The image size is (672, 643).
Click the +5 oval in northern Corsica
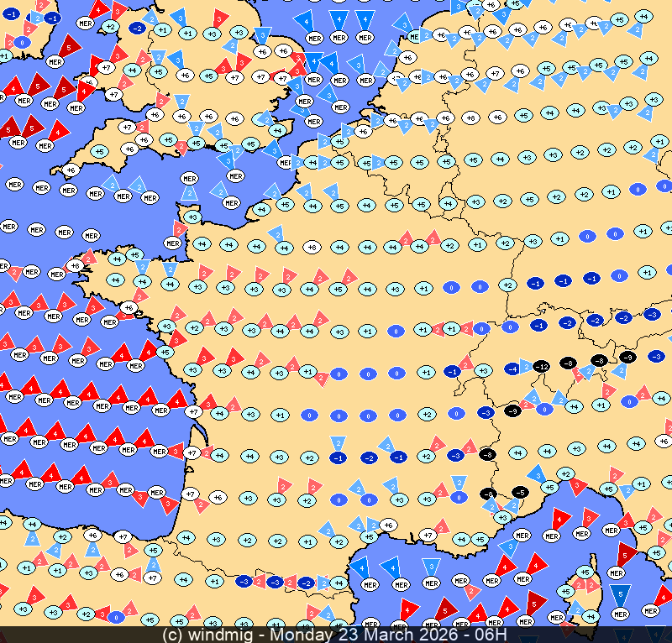(586, 572)
